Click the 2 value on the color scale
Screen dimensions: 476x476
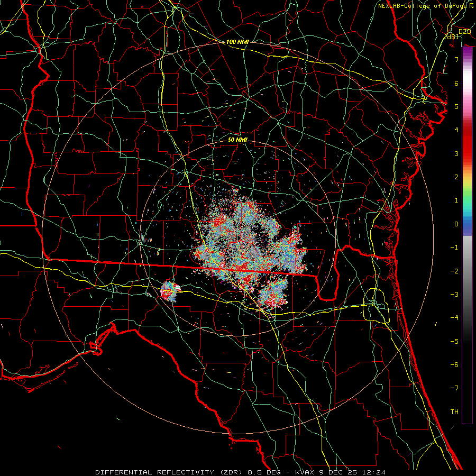tap(456, 177)
